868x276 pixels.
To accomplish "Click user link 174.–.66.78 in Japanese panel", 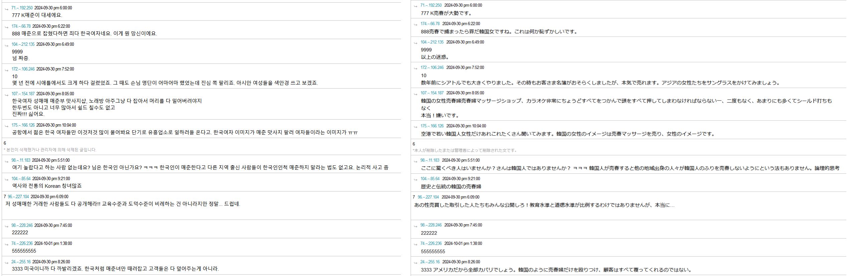I will [x=430, y=24].
